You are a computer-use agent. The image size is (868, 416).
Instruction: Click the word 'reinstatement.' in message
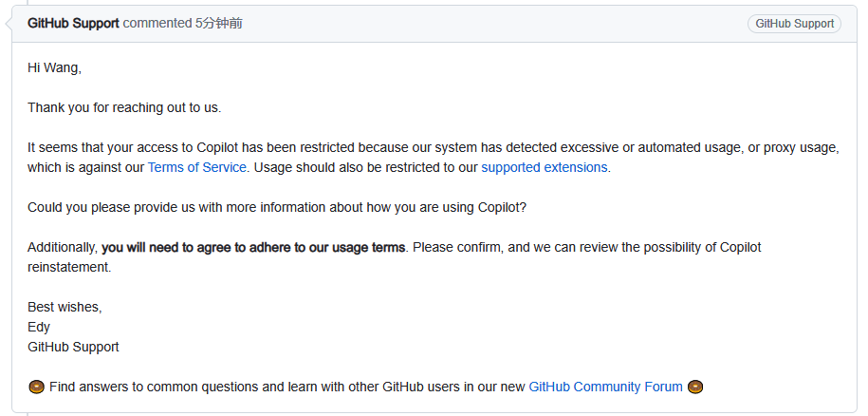pyautogui.click(x=69, y=267)
